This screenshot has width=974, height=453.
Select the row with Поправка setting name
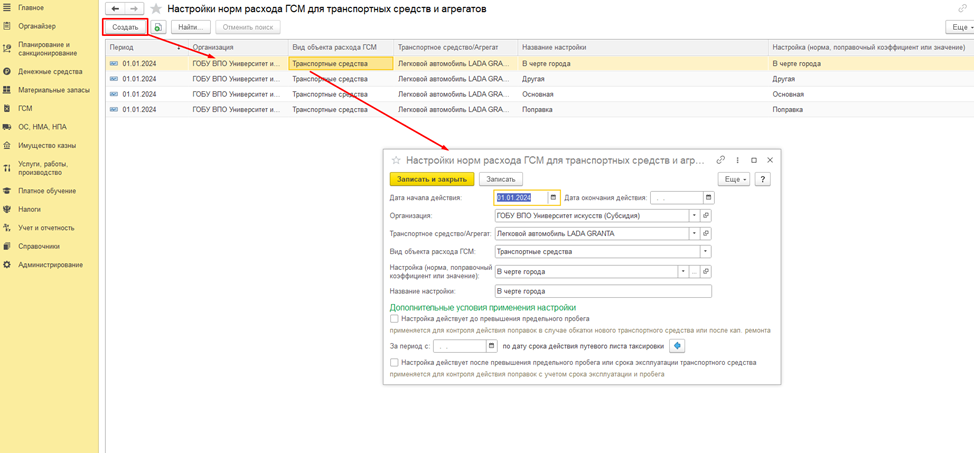[x=539, y=109]
